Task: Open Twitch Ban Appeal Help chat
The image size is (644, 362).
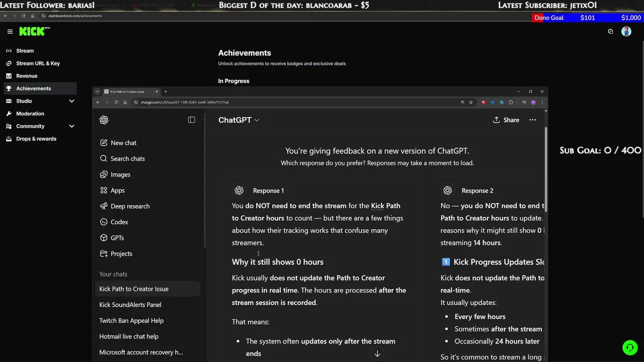Action: [148, 321]
